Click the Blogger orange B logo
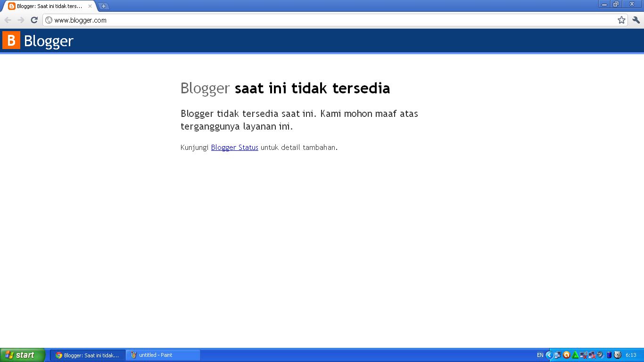Image resolution: width=644 pixels, height=362 pixels. pyautogui.click(x=11, y=41)
